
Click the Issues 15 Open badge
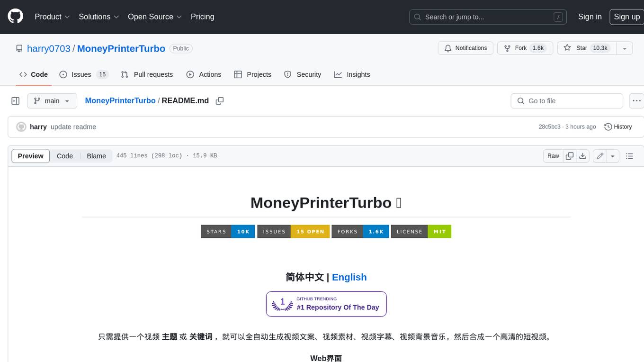pos(294,231)
